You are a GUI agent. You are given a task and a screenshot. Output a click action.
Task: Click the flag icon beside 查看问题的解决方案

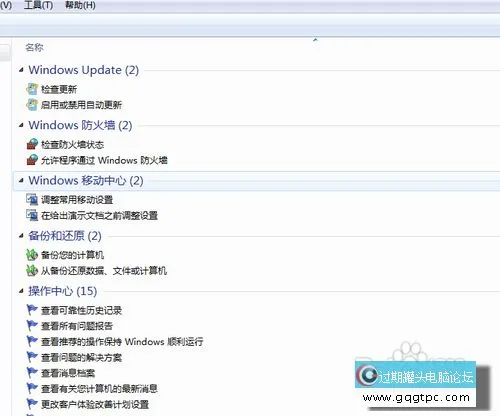(32, 357)
